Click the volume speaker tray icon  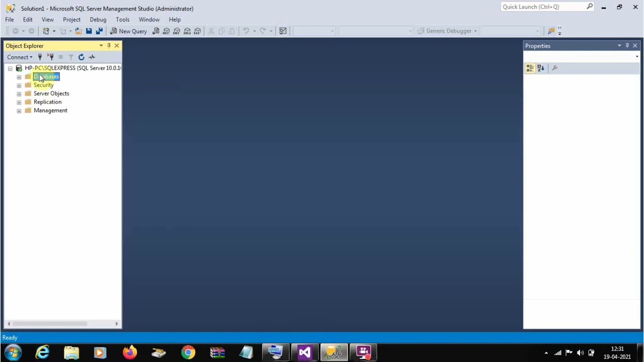580,353
